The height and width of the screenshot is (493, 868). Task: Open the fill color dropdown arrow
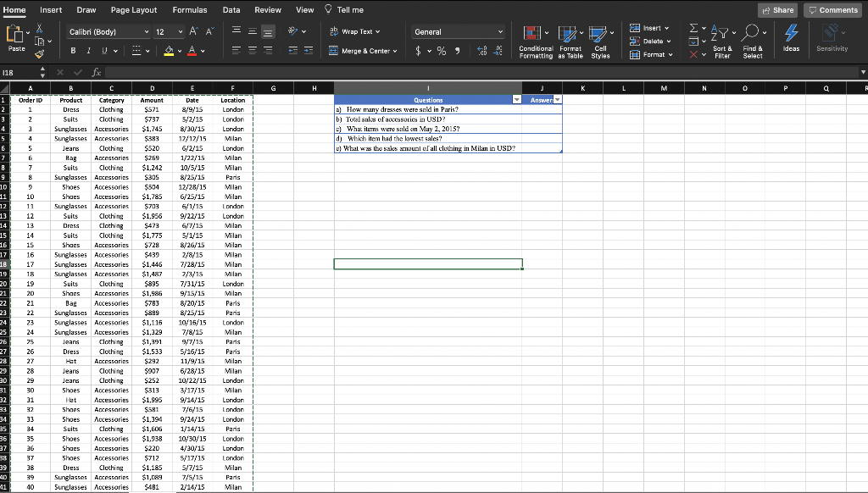(x=180, y=51)
